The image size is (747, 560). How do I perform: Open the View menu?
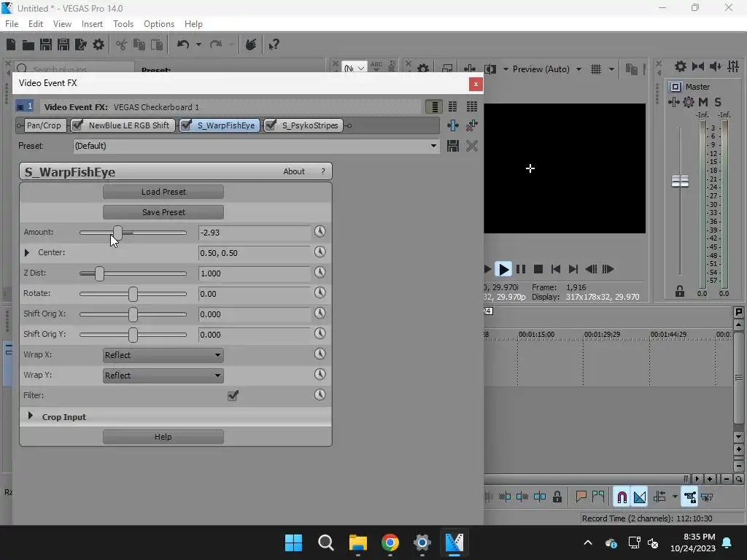(63, 24)
